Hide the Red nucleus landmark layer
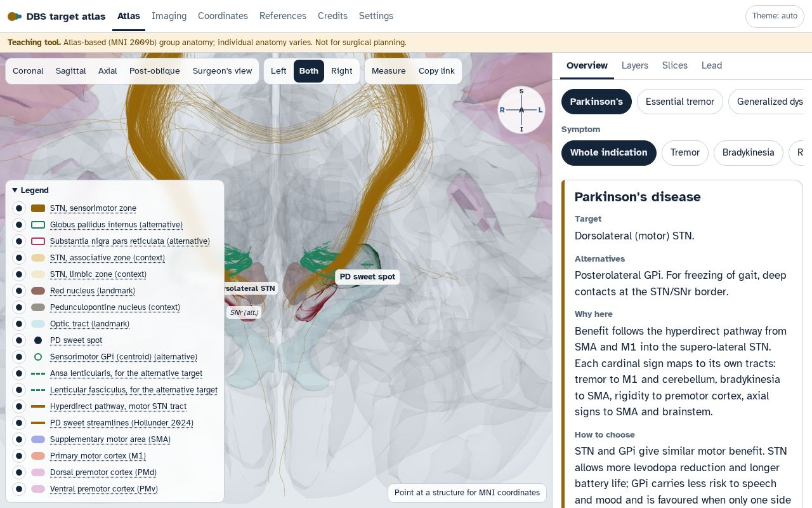Screen dimensions: 812x508 (x=19, y=291)
